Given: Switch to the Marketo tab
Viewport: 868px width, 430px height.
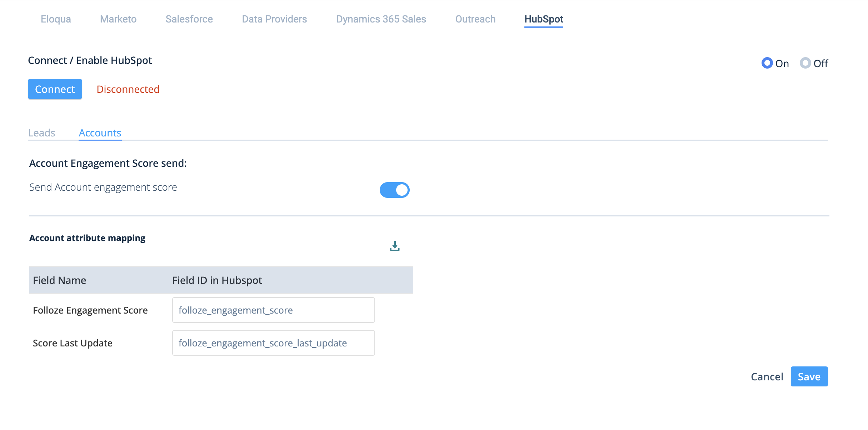Looking at the screenshot, I should point(118,19).
